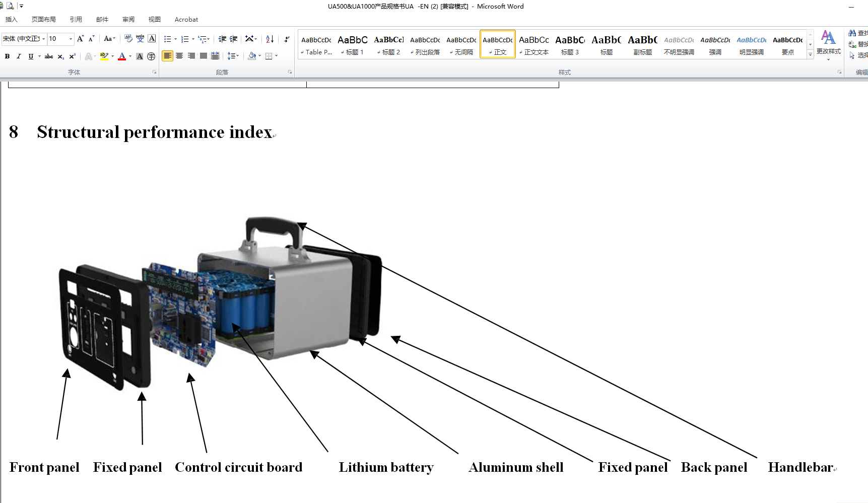This screenshot has height=503, width=868.
Task: Open the 邮件 (Mailings) tab
Action: (102, 19)
